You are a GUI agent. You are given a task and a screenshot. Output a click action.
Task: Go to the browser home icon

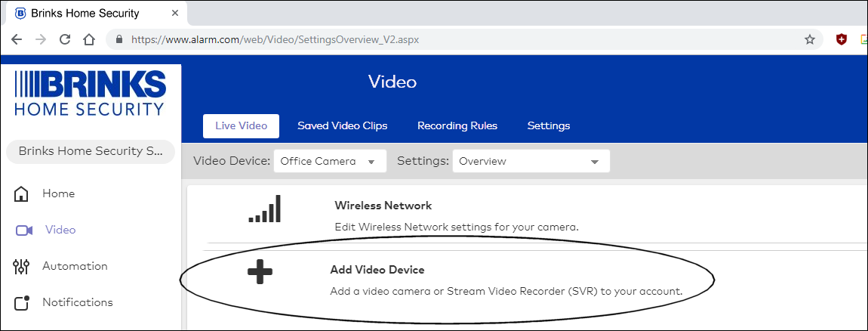[x=89, y=39]
